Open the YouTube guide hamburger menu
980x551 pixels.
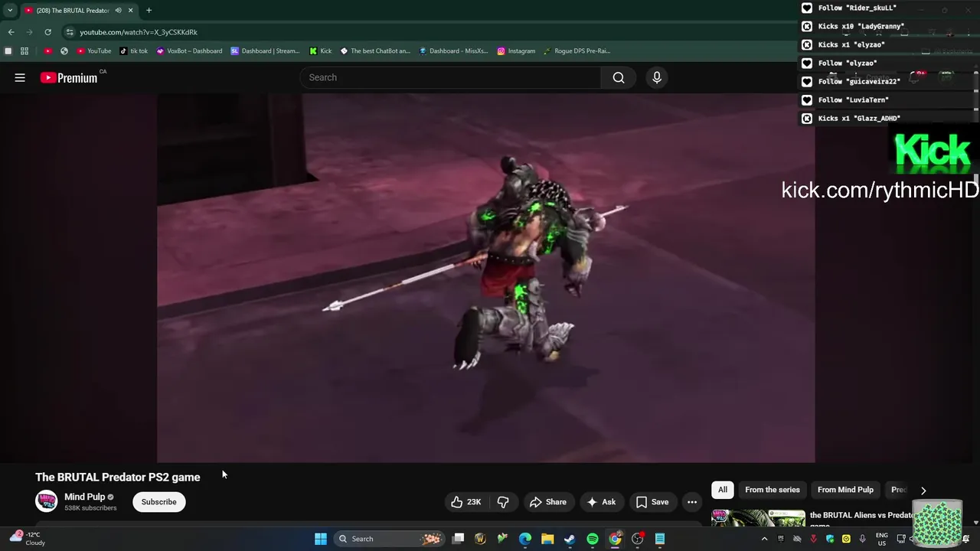tap(20, 77)
